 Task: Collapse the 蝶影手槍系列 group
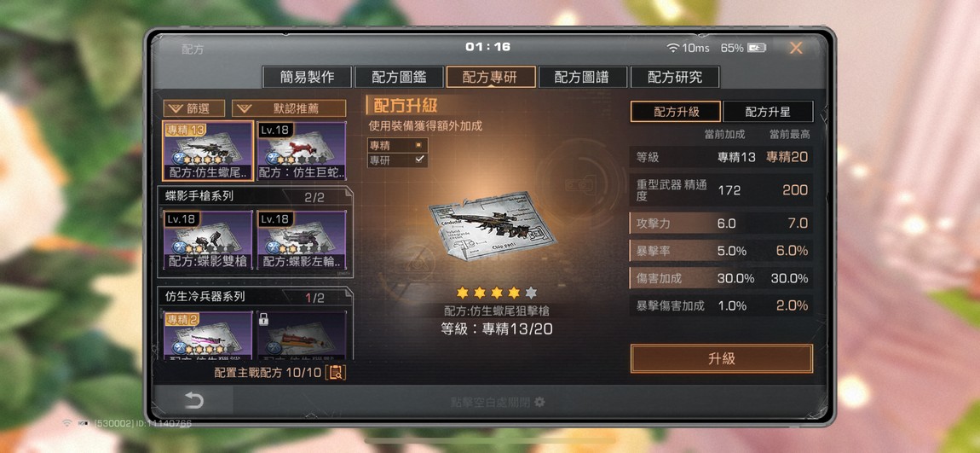coord(255,196)
